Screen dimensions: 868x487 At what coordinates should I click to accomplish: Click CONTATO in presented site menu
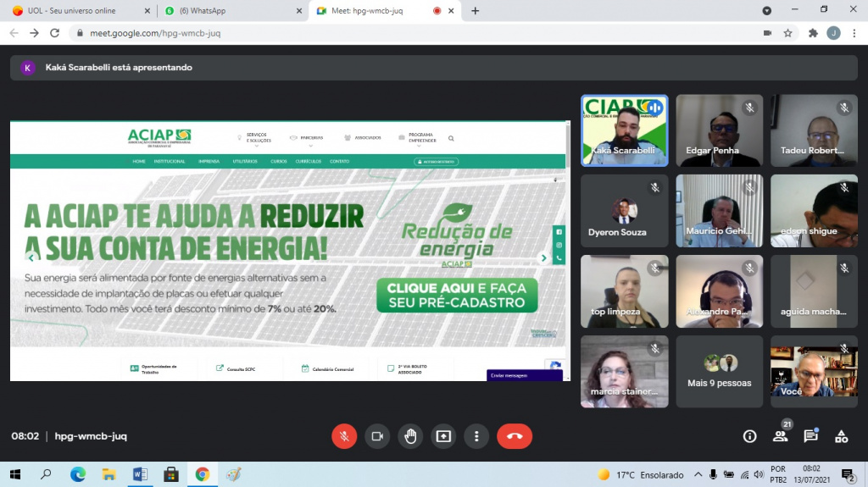coord(339,162)
